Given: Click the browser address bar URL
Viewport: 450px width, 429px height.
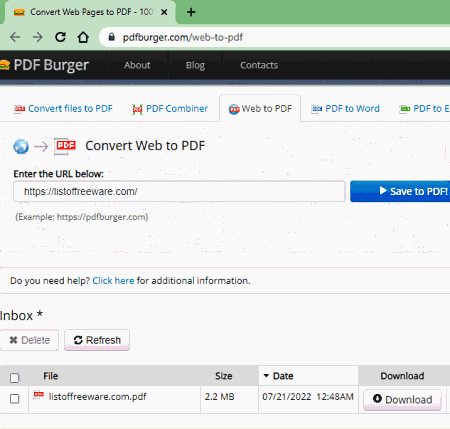Looking at the screenshot, I should click(183, 37).
